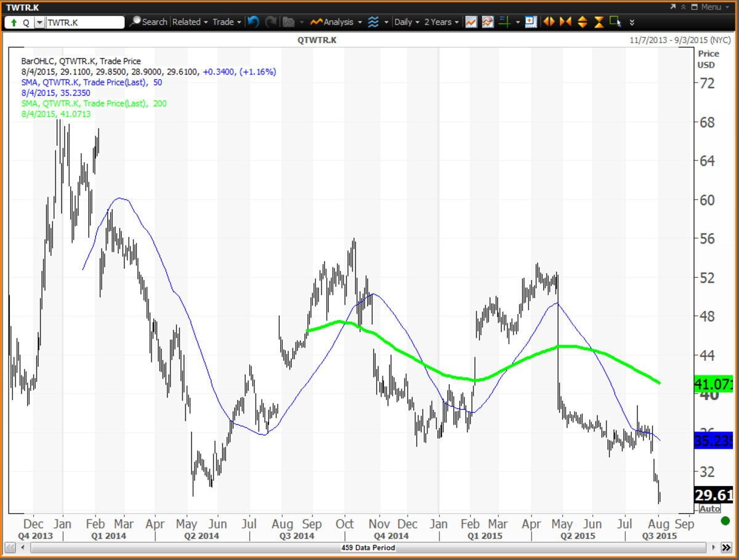Click the blue undo arrow

[253, 22]
